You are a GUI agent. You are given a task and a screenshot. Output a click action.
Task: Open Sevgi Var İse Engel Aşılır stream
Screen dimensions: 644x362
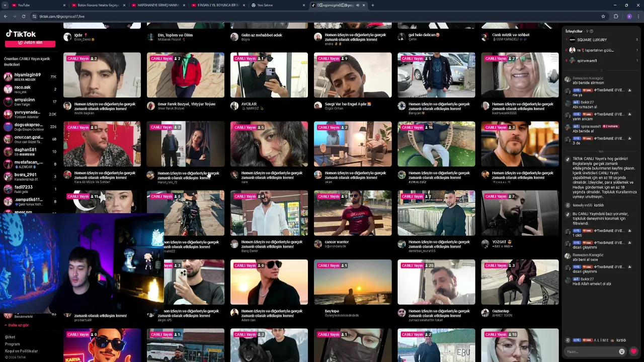(353, 75)
